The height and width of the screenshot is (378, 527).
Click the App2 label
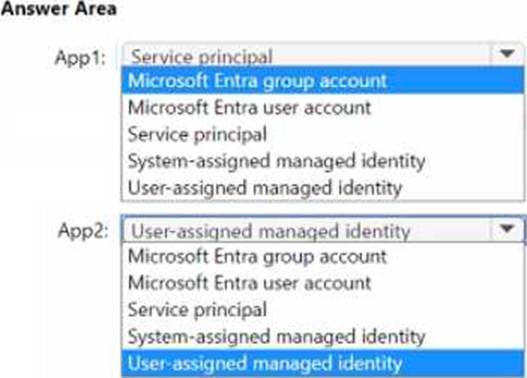coord(83,231)
